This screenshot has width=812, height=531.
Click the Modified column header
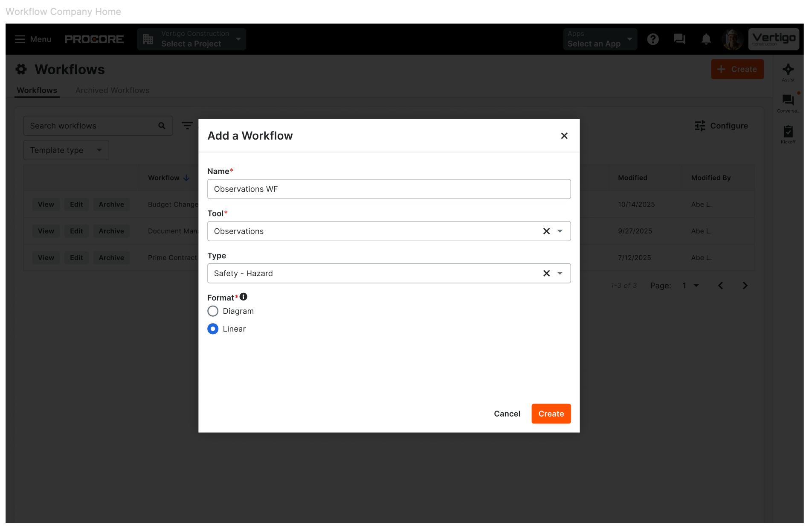pyautogui.click(x=632, y=178)
